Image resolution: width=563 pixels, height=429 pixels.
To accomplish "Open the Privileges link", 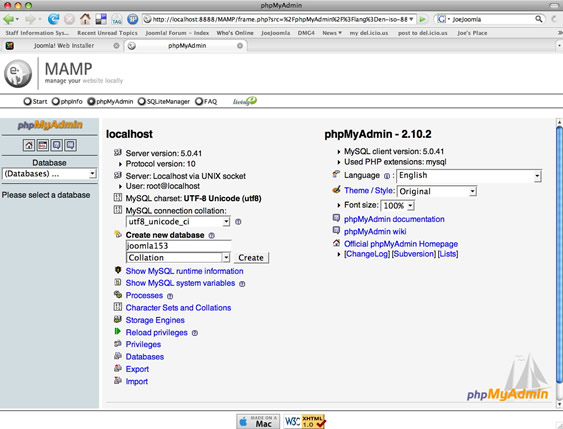I will (143, 345).
